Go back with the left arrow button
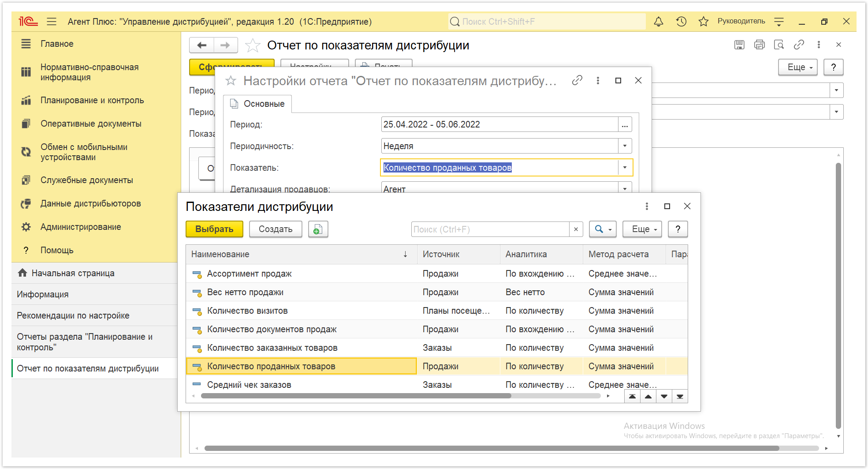 (x=201, y=45)
